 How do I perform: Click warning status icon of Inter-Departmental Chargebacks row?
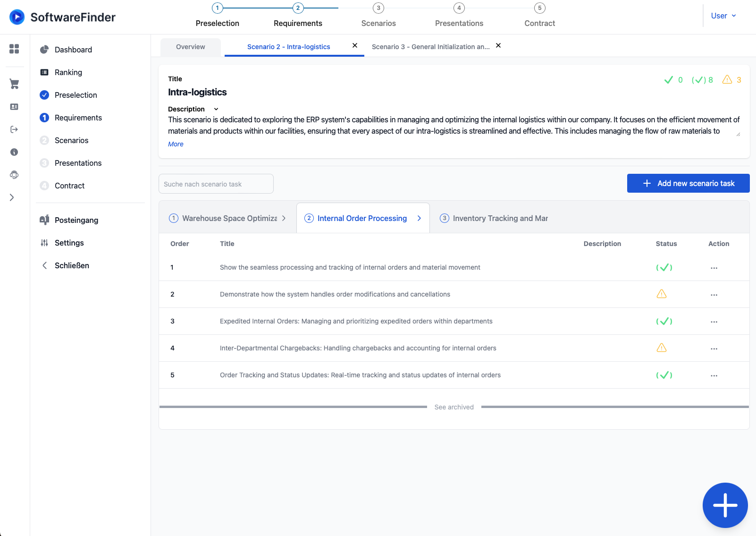(x=661, y=348)
